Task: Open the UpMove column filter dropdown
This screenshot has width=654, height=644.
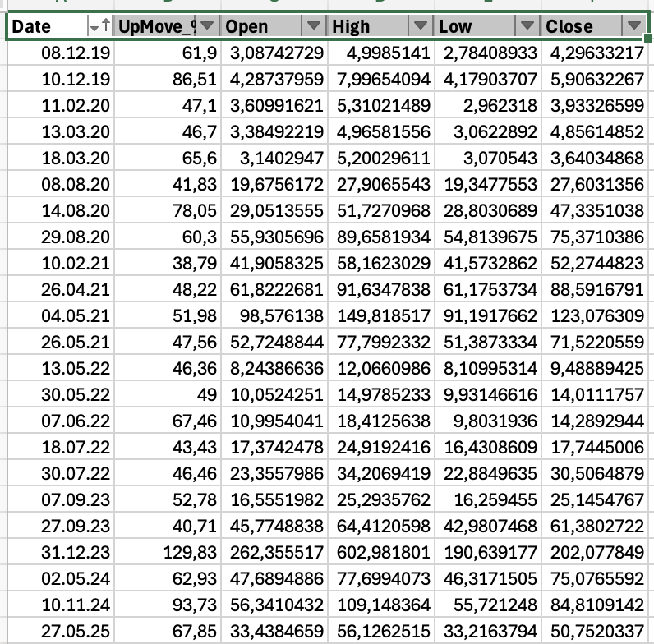Action: pyautogui.click(x=207, y=27)
